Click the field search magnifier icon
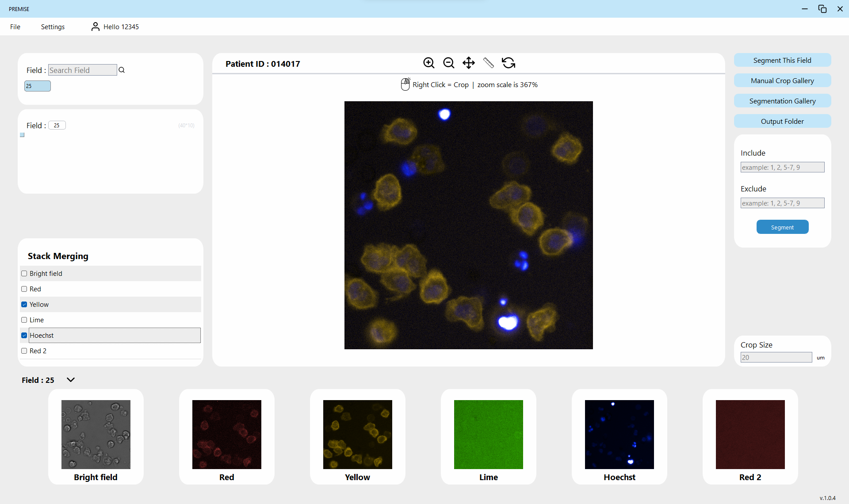This screenshot has height=504, width=849. (x=122, y=70)
